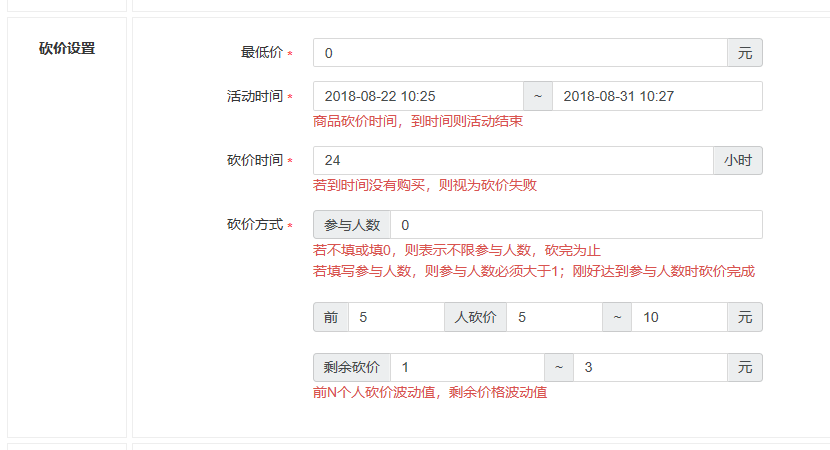This screenshot has width=830, height=450.
Task: Click the remaining bargain maximum input showing 3
Action: (649, 368)
